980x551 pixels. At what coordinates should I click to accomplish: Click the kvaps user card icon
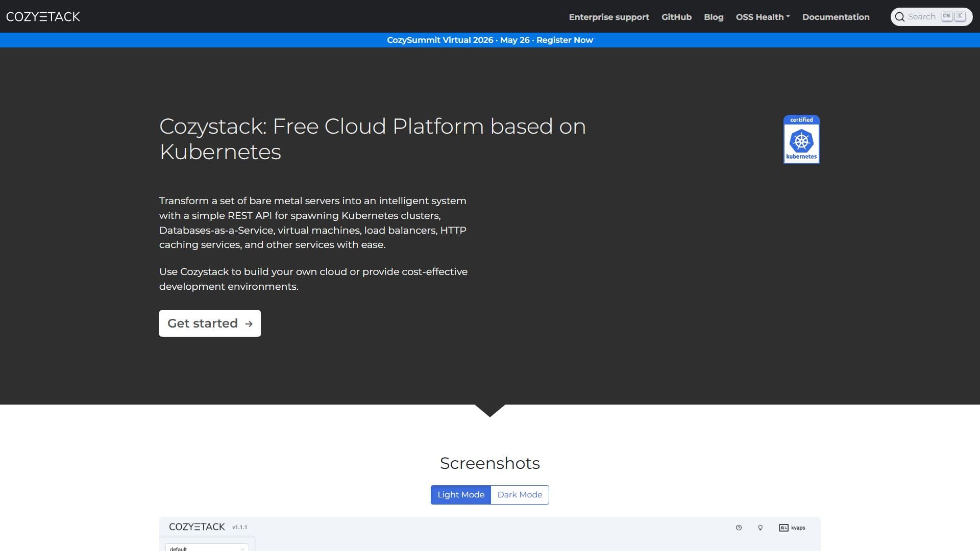(x=783, y=528)
